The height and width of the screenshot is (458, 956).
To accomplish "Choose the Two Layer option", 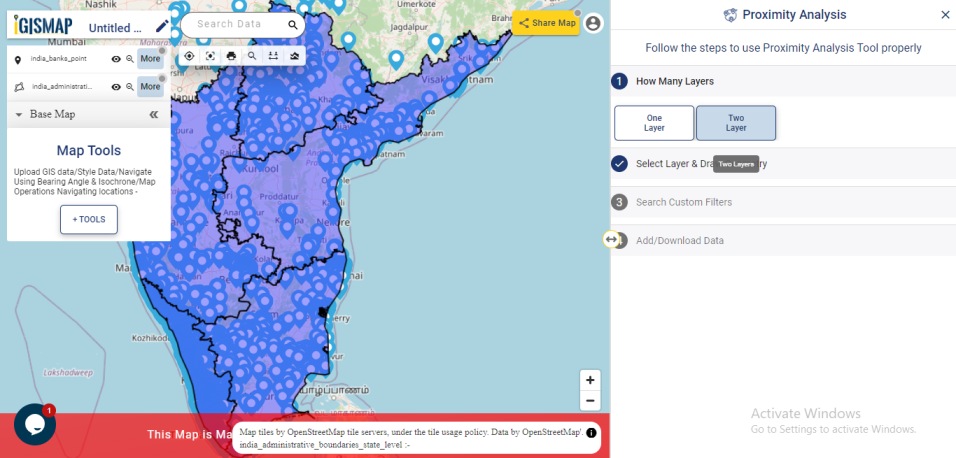I will pyautogui.click(x=736, y=123).
